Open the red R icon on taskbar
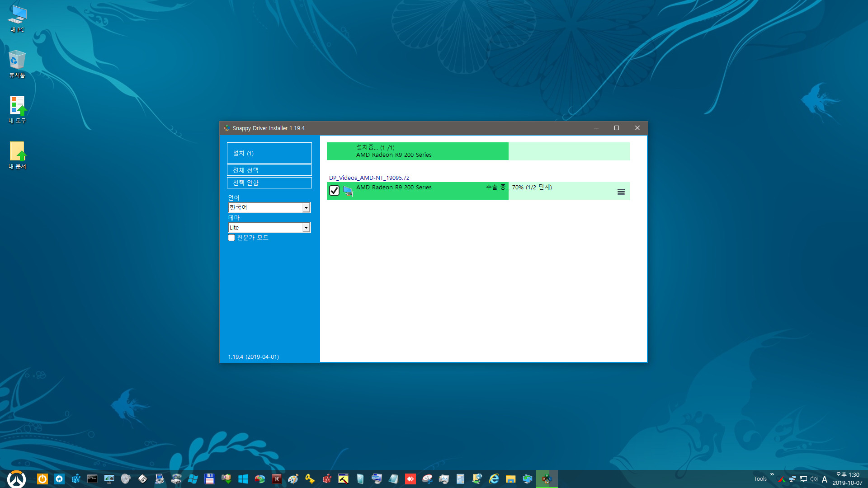This screenshot has height=488, width=868. point(276,479)
